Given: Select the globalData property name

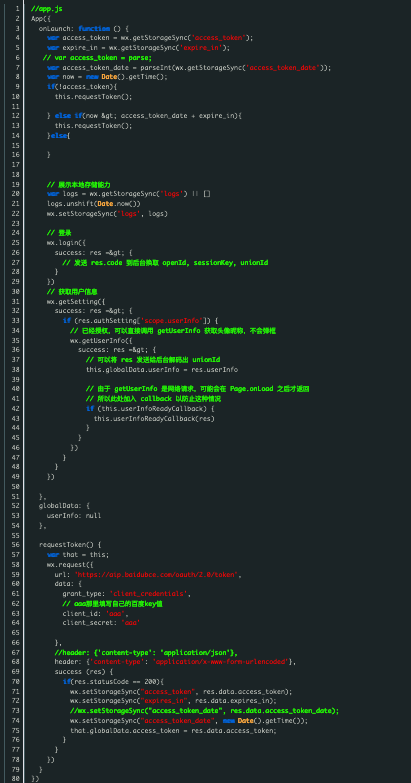Looking at the screenshot, I should (56, 506).
